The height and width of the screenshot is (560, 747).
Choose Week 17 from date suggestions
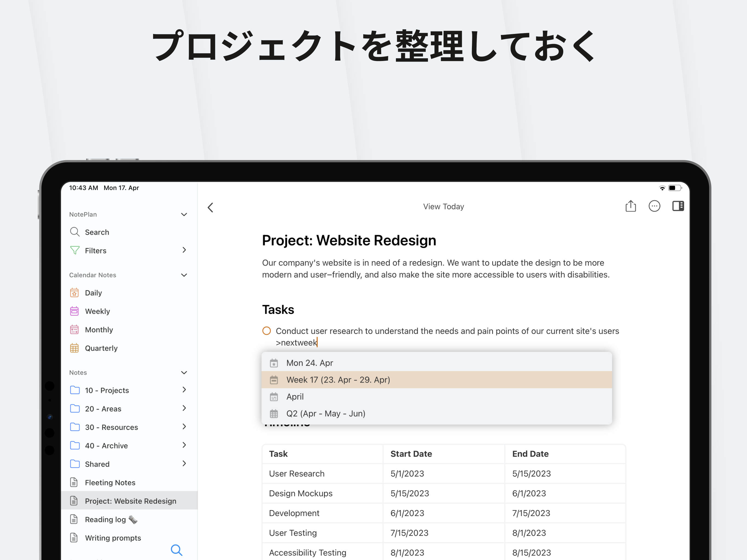338,380
